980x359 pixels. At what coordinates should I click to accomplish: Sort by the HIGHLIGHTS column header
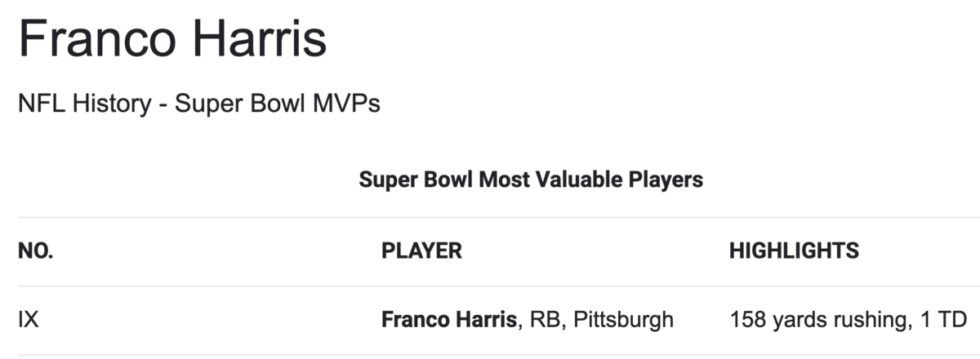[x=794, y=250]
